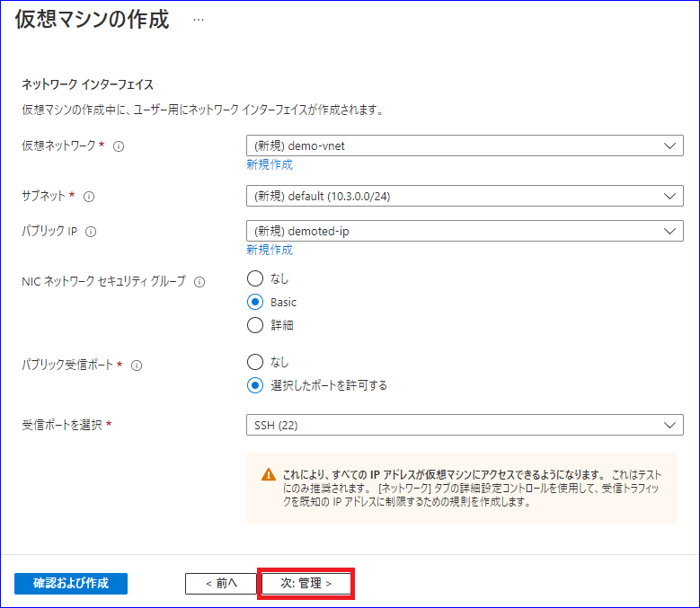700x608 pixels.
Task: Choose 選択したポートを許可する radio option
Action: coord(255,385)
